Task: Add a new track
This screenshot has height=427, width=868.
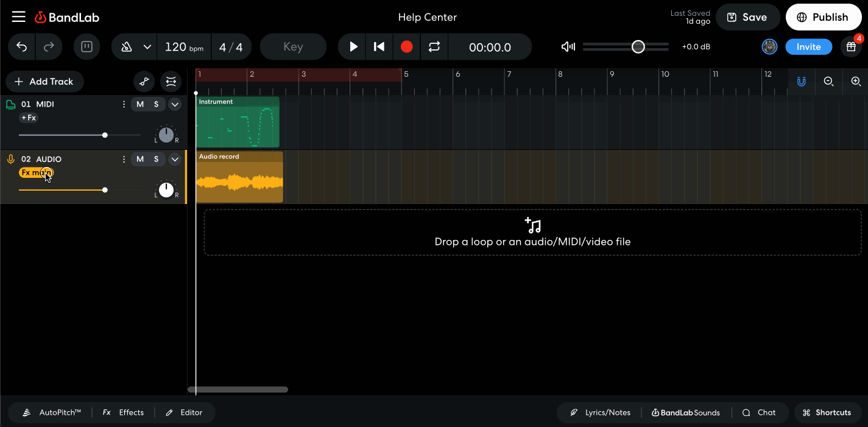Action: click(44, 82)
